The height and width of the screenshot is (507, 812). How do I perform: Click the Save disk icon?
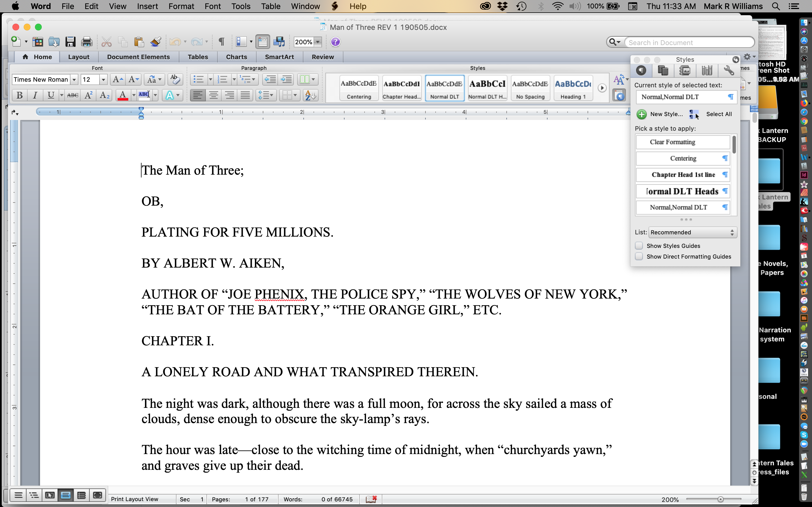tap(70, 42)
